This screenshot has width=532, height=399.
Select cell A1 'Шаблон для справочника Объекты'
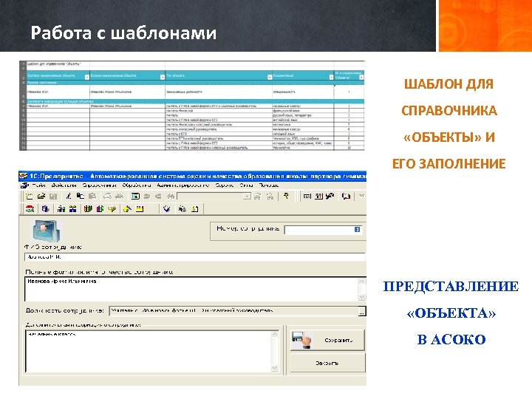pos(58,64)
